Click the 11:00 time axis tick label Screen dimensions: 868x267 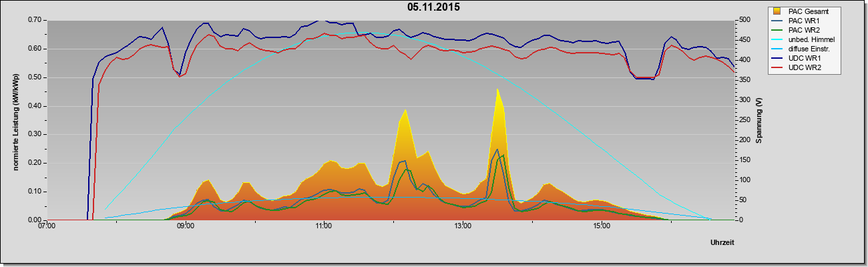pos(324,226)
